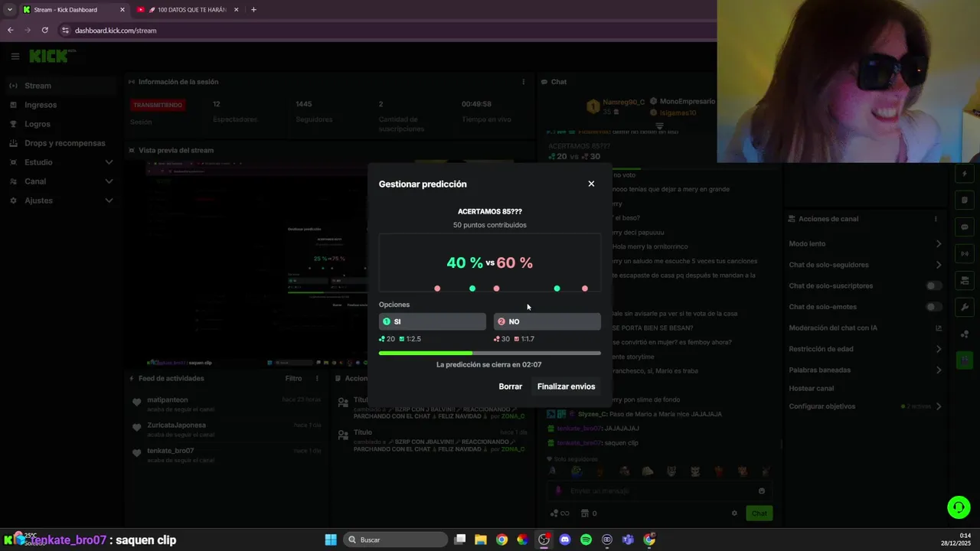Click Borrar to delete the prediction
Viewport: 980px width, 551px height.
point(510,386)
